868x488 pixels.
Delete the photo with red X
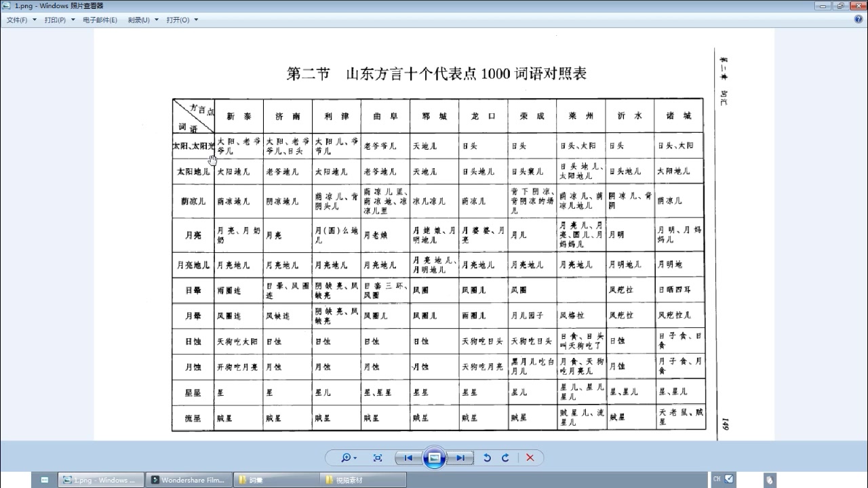point(530,457)
